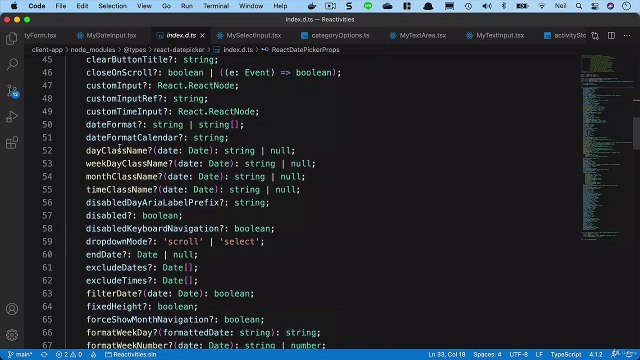The width and height of the screenshot is (640, 360).
Task: Click the Wi-Fi icon in menu bar
Action: [542, 6]
